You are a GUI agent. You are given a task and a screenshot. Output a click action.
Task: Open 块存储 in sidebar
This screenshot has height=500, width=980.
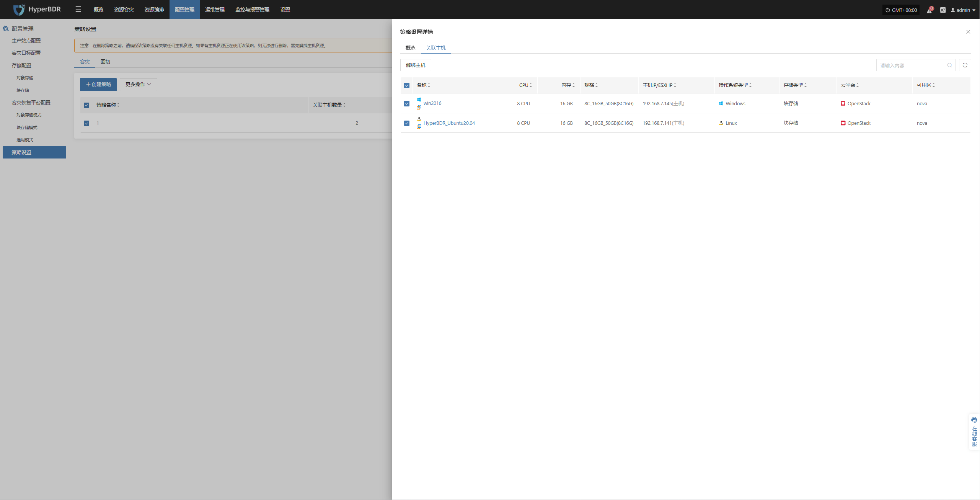coord(23,90)
